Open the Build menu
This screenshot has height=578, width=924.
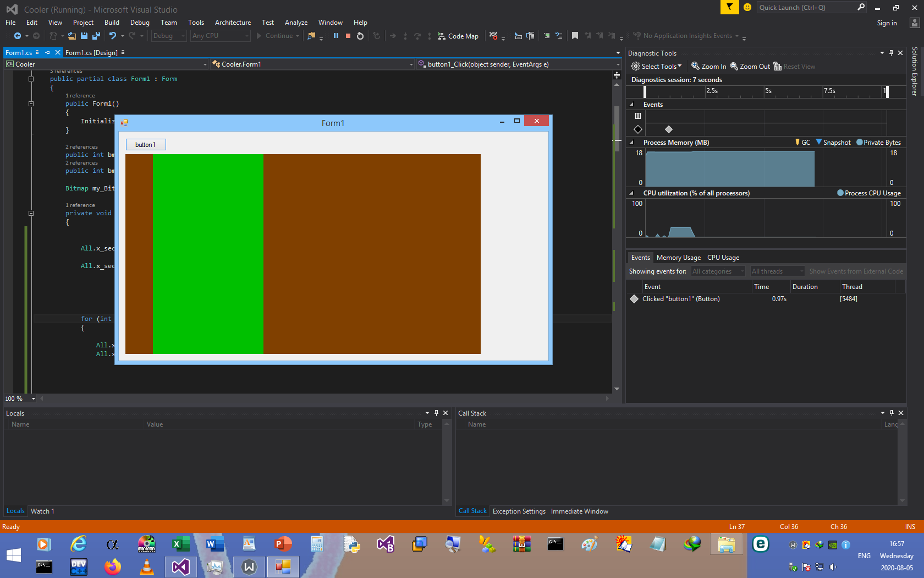[112, 23]
